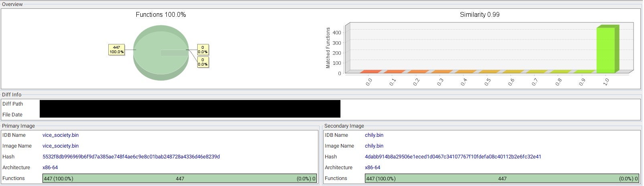Click the secondary image hash value
644x186 pixels.
click(x=453, y=157)
